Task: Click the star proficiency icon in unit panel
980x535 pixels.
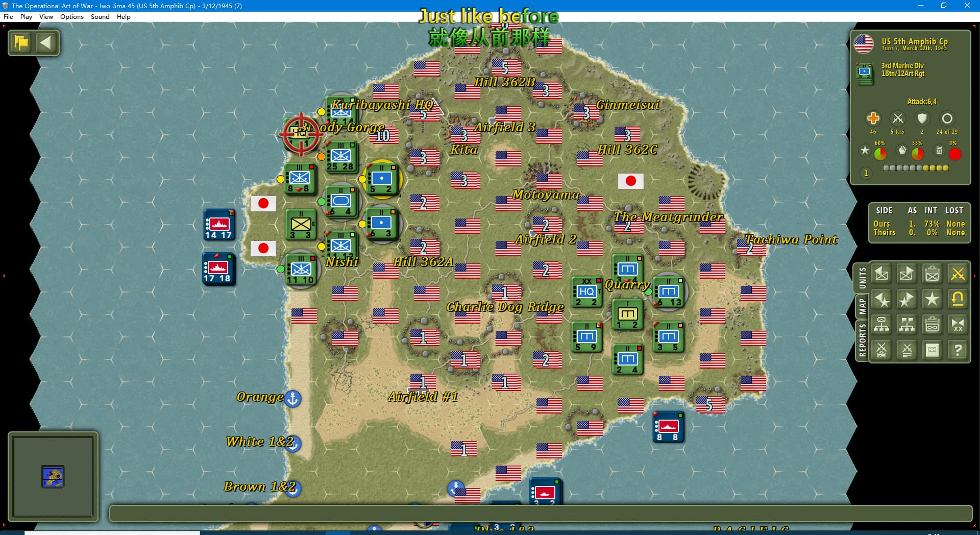Action: pyautogui.click(x=865, y=151)
